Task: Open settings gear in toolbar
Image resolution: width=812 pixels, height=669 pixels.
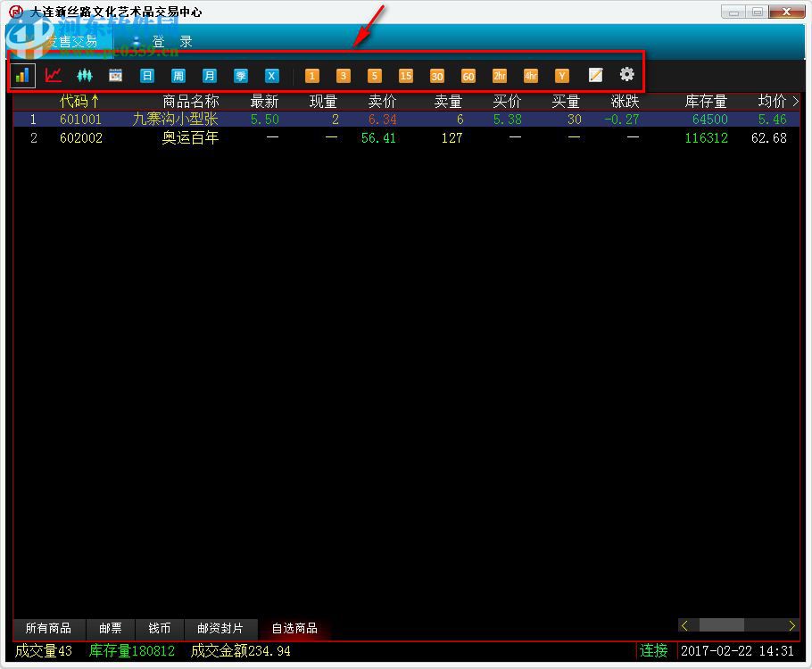Action: pos(626,75)
